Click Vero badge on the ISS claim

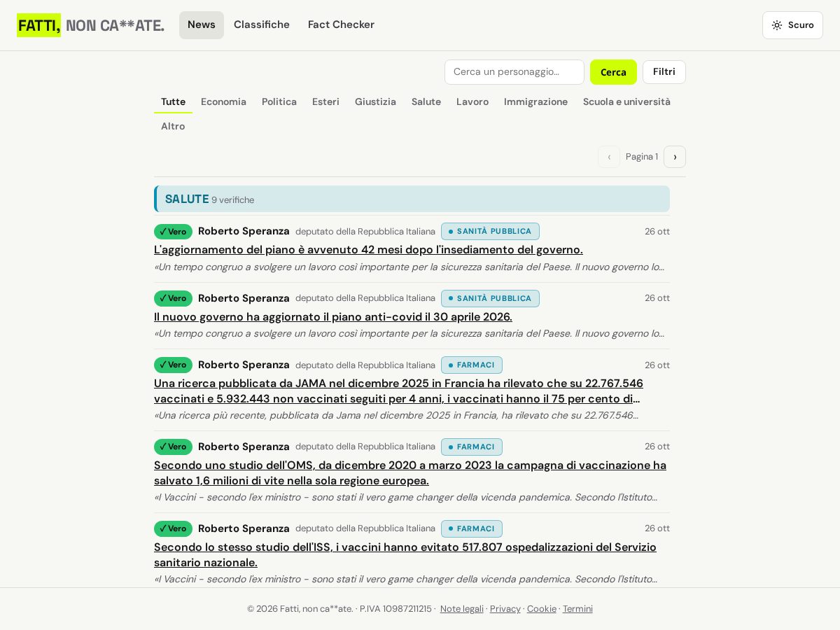point(173,528)
